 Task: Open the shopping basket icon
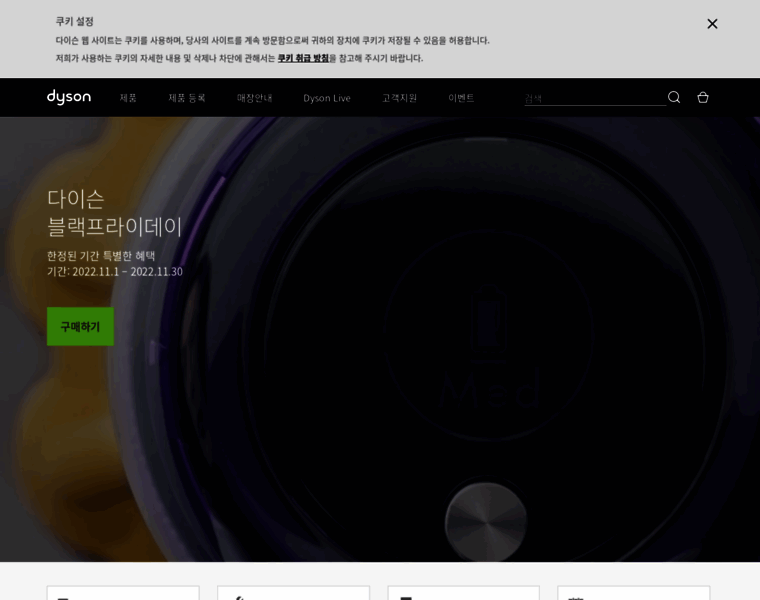703,97
